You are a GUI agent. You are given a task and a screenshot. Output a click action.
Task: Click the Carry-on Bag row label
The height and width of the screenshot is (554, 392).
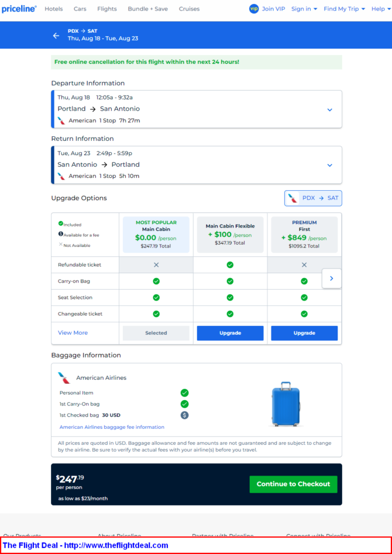[74, 281]
